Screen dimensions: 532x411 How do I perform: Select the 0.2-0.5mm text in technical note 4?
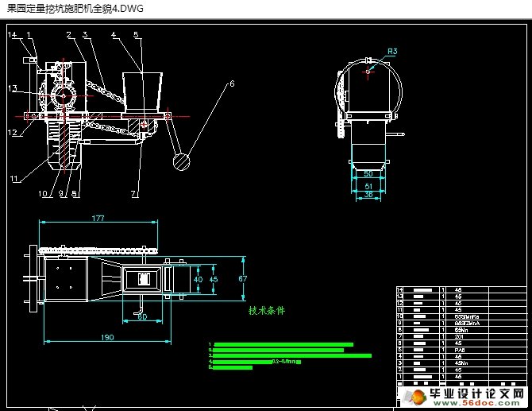[x=283, y=362]
